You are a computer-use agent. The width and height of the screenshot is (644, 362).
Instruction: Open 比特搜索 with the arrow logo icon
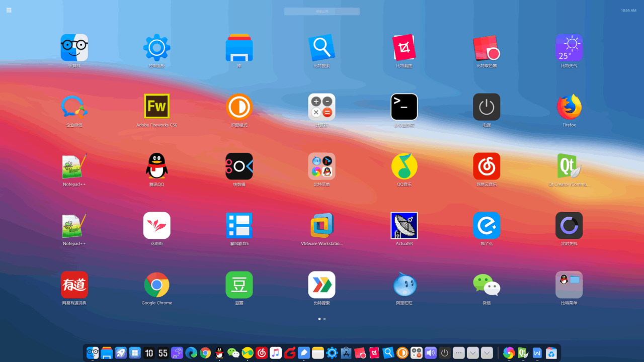(x=321, y=285)
